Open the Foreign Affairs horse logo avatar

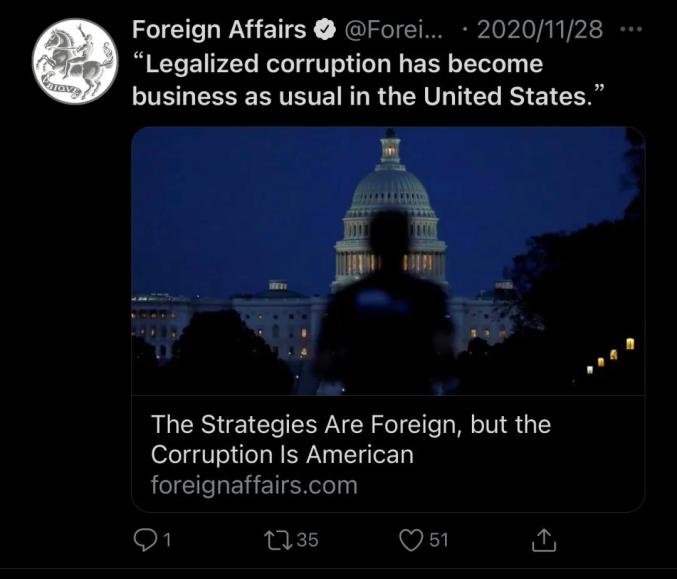point(75,62)
